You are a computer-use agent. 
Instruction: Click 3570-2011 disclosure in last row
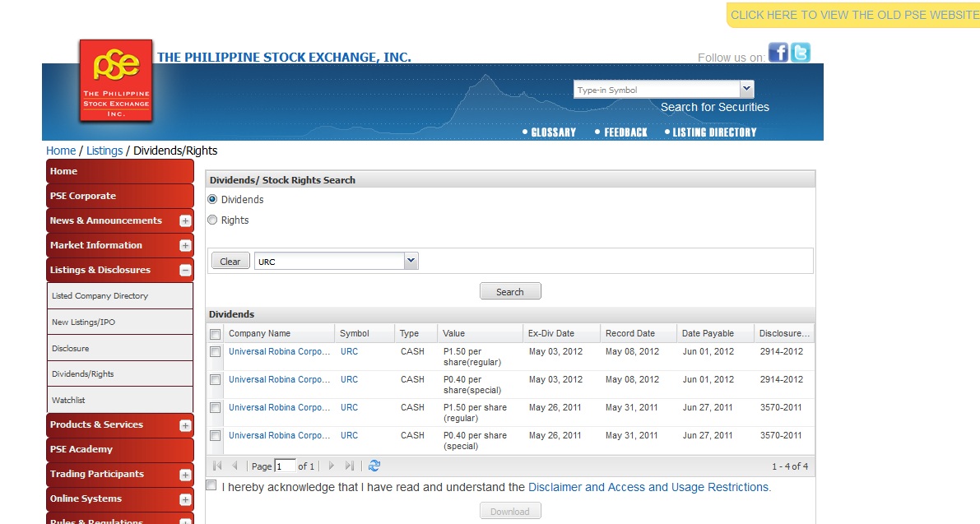point(781,435)
